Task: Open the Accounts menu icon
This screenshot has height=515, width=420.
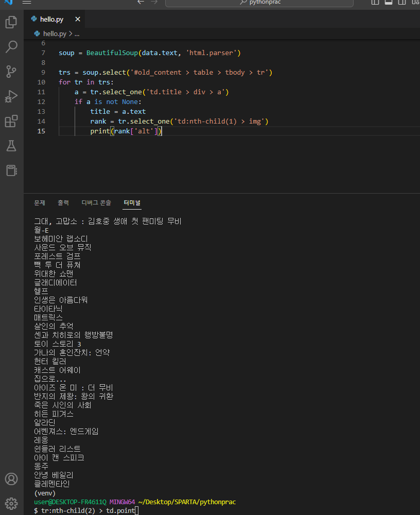Action: point(11,479)
